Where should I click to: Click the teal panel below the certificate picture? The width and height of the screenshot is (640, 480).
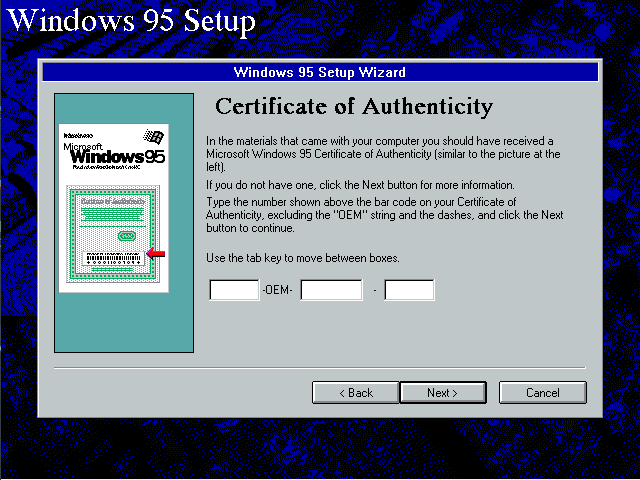click(124, 322)
